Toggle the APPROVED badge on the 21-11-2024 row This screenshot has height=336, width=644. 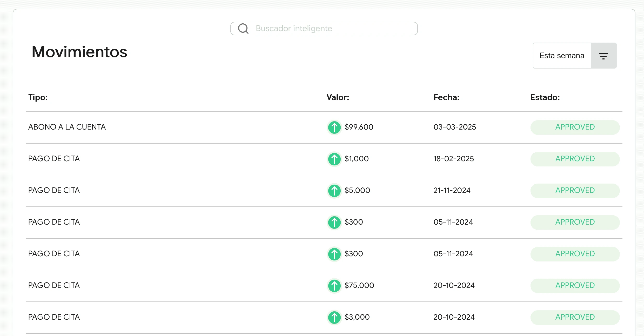(x=575, y=191)
